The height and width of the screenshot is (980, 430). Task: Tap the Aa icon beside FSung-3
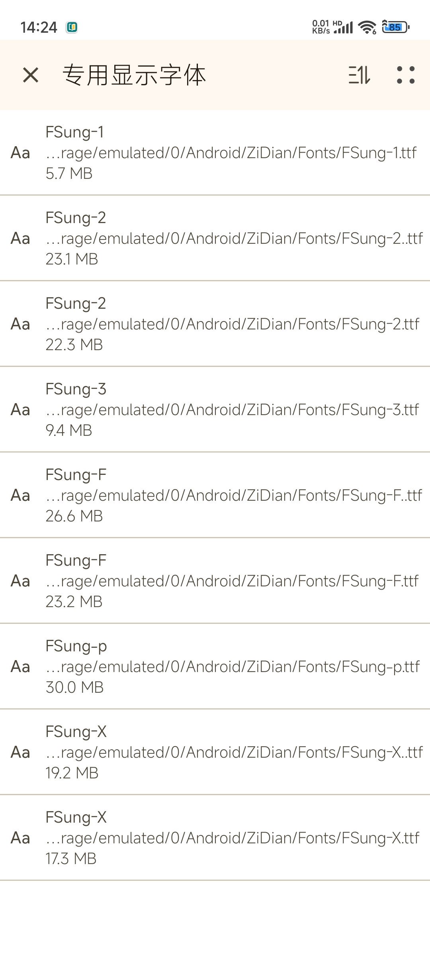coord(20,410)
